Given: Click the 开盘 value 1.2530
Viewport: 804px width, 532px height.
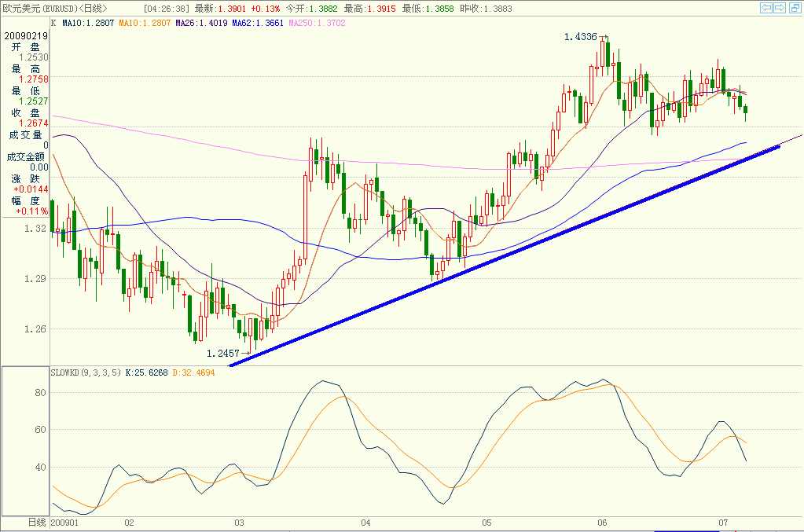Looking at the screenshot, I should click(x=34, y=57).
